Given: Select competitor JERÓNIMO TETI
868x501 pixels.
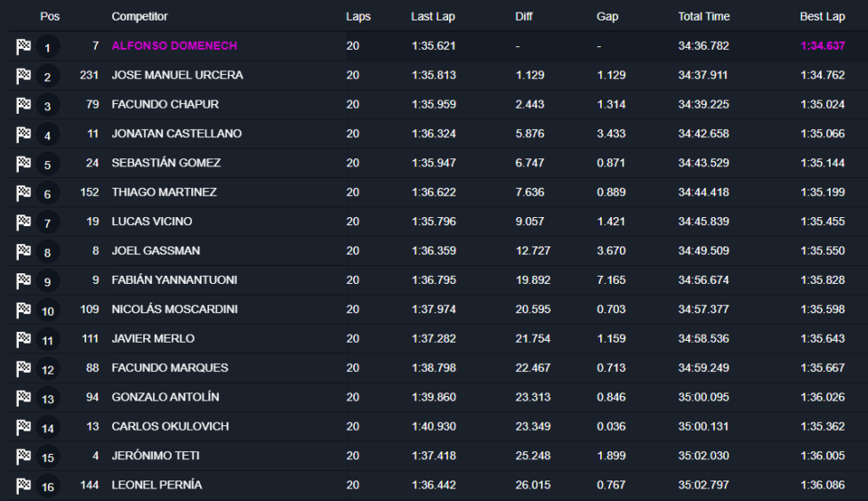Looking at the screenshot, I should pyautogui.click(x=155, y=456).
